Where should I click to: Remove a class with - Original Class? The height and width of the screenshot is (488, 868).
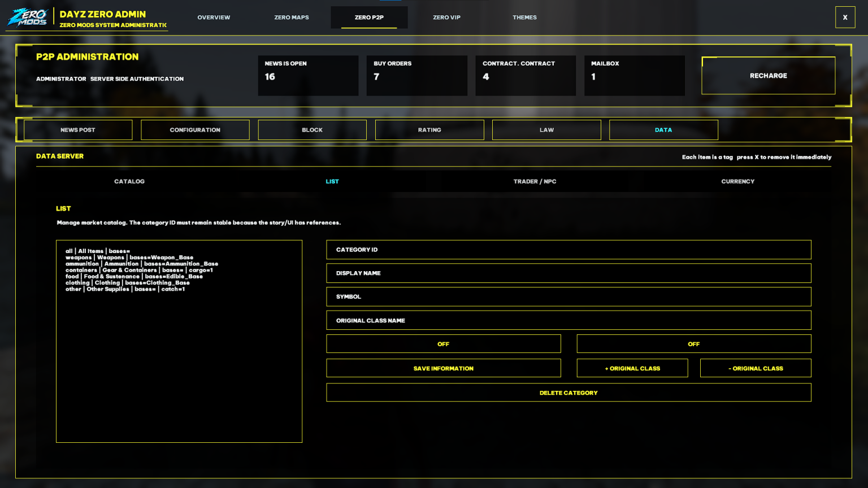tap(756, 368)
